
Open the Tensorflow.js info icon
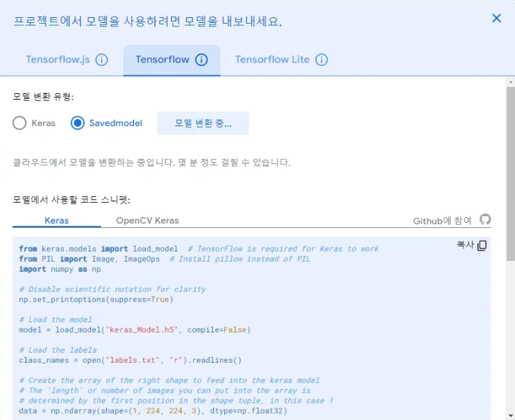pyautogui.click(x=102, y=59)
